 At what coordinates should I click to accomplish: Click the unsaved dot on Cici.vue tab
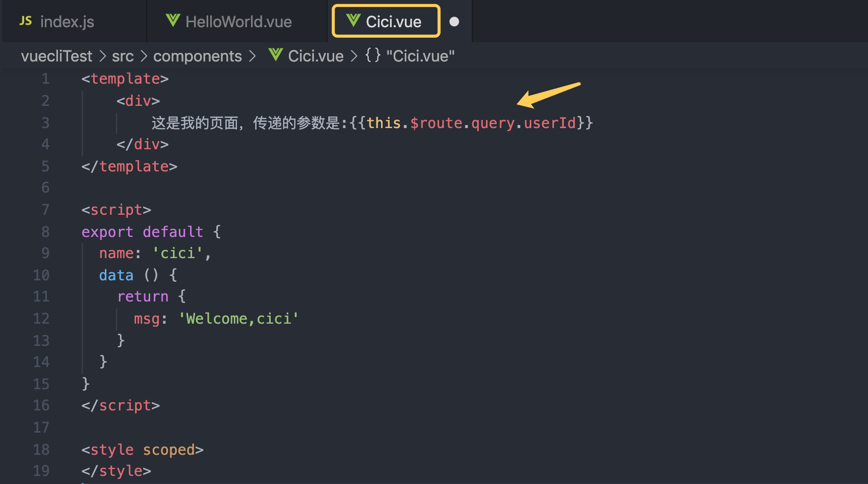click(x=454, y=22)
